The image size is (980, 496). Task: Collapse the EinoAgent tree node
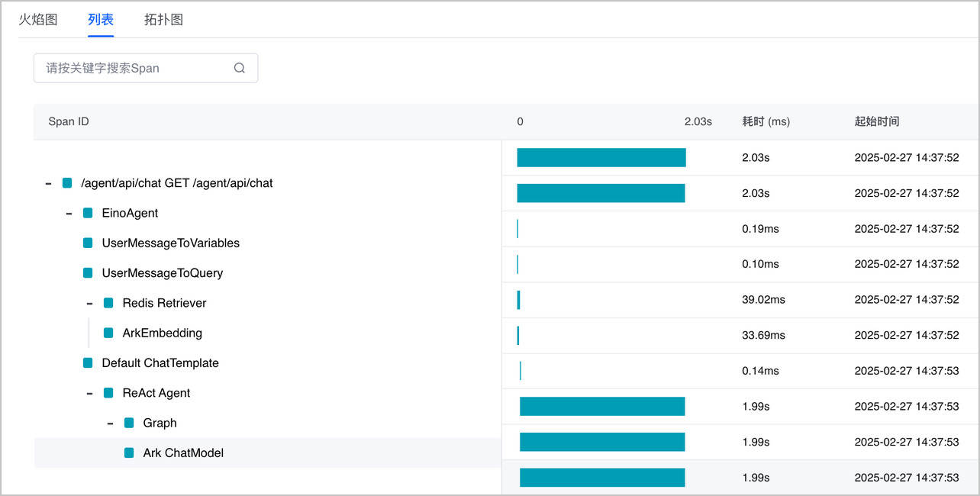tap(69, 213)
